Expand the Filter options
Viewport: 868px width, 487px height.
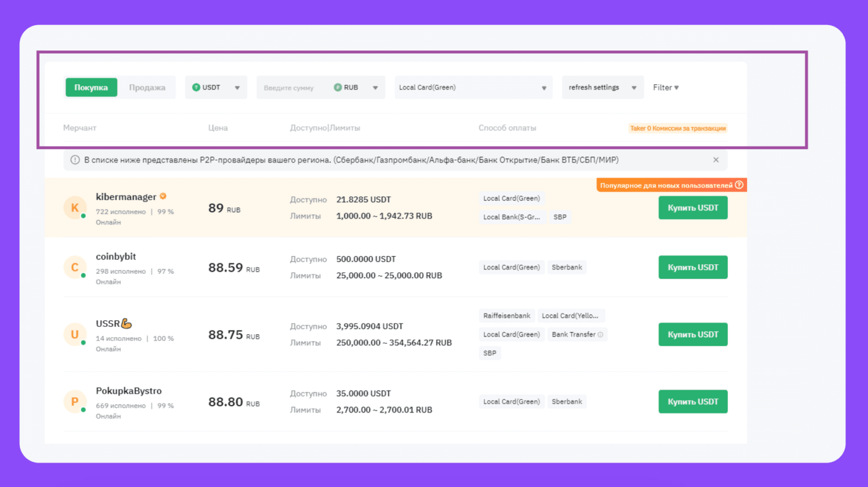(666, 87)
